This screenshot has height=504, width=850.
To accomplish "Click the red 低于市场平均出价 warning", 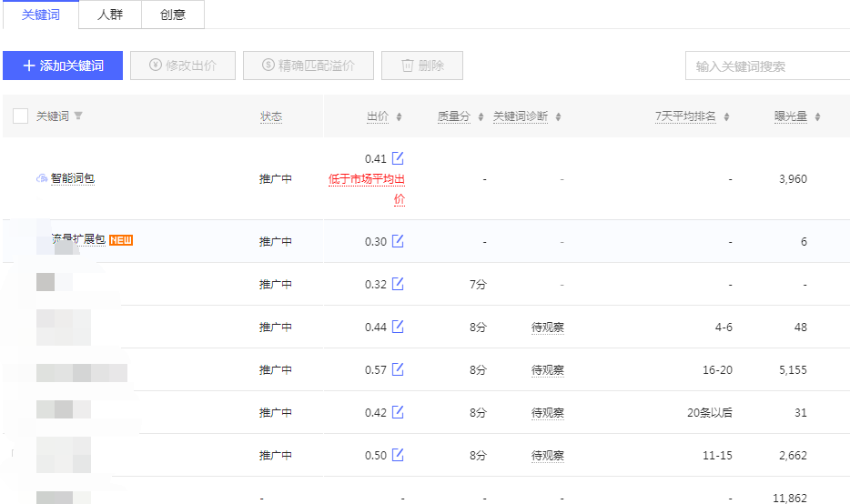I will (x=367, y=189).
